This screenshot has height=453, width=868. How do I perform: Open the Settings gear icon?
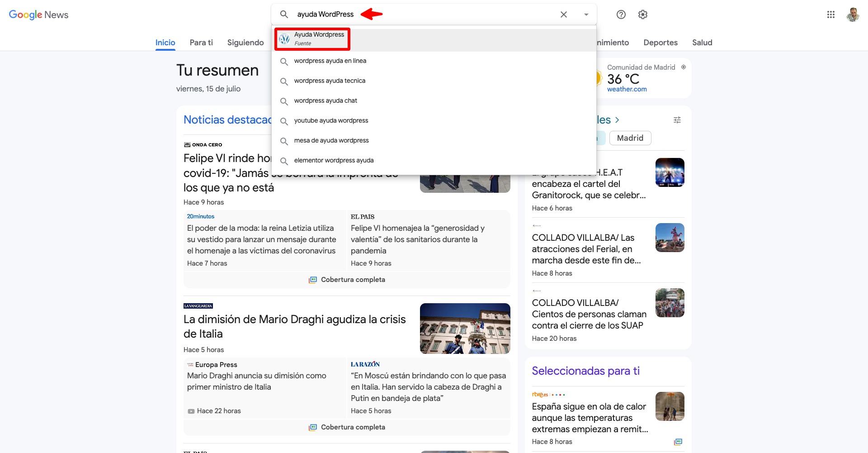642,14
